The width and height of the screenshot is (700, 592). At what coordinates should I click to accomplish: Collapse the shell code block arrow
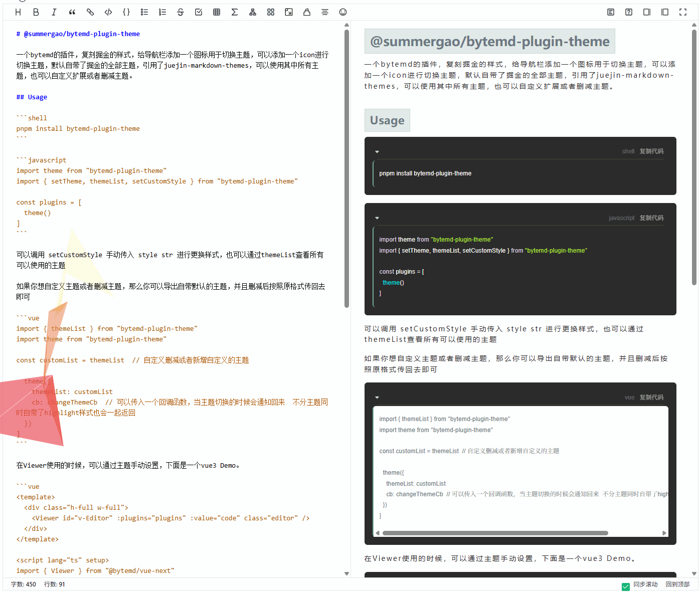377,152
